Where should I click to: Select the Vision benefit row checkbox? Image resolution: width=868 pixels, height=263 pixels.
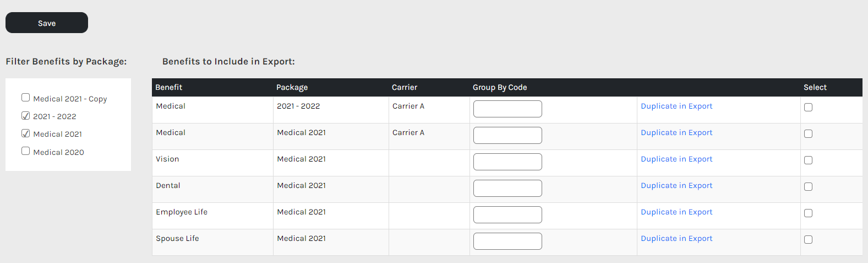click(x=808, y=160)
